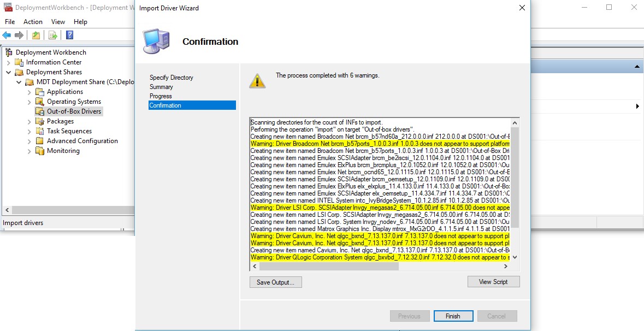Click the Finish button

pos(453,316)
